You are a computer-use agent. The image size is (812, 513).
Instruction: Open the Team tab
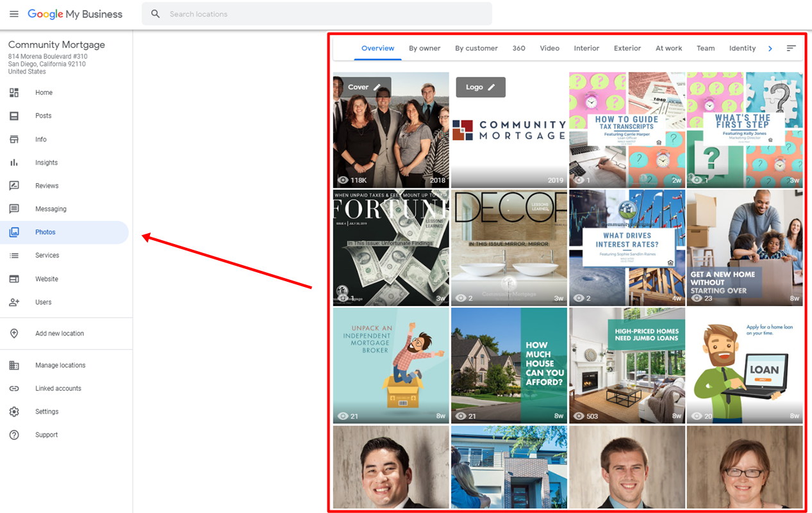pyautogui.click(x=706, y=49)
